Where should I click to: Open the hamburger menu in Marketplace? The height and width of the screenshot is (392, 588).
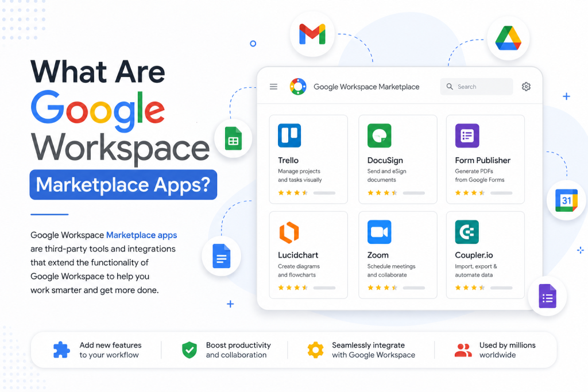(273, 87)
